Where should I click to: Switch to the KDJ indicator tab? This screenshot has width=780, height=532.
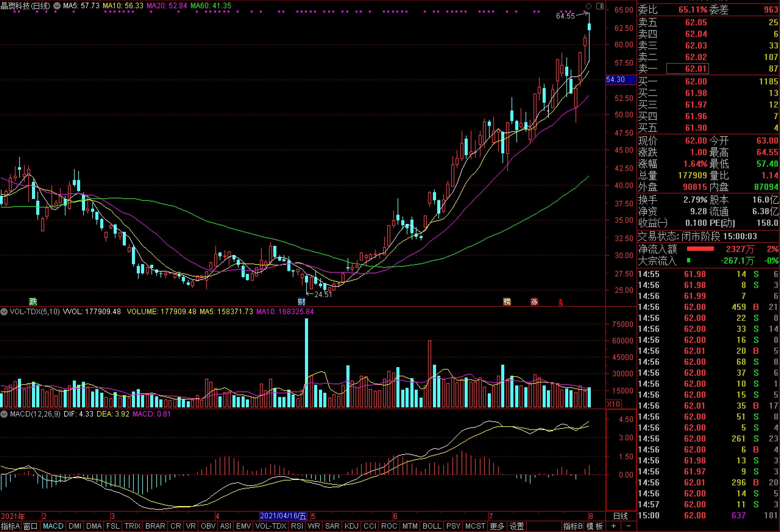pyautogui.click(x=351, y=526)
